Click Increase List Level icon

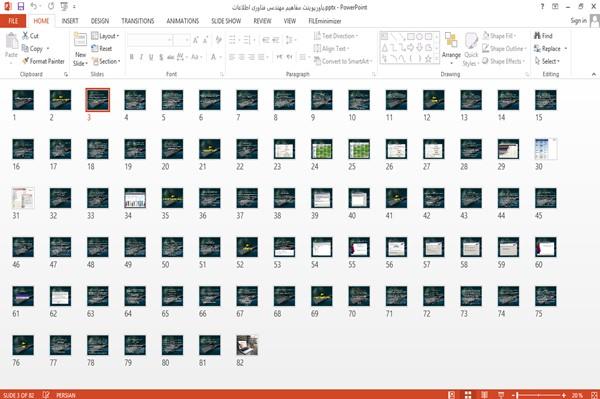coord(276,40)
